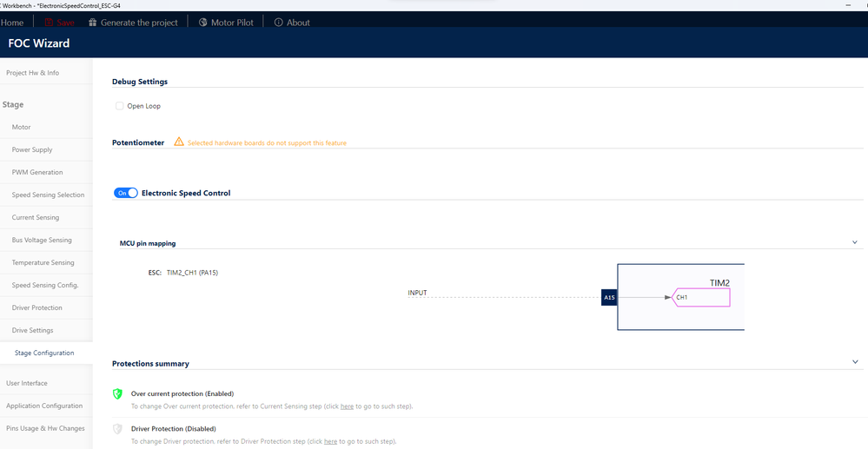
Task: Click the Potentiometer warning triangle icon
Action: 179,142
